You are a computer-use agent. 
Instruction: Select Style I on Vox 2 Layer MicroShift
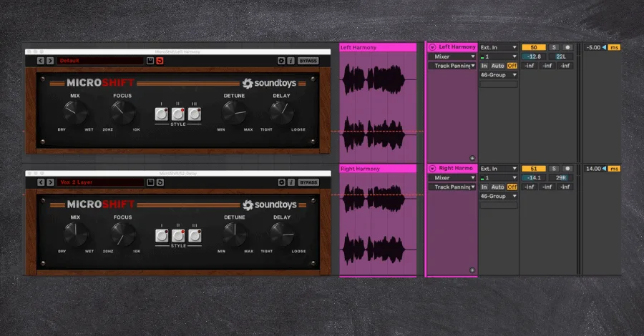(x=162, y=235)
